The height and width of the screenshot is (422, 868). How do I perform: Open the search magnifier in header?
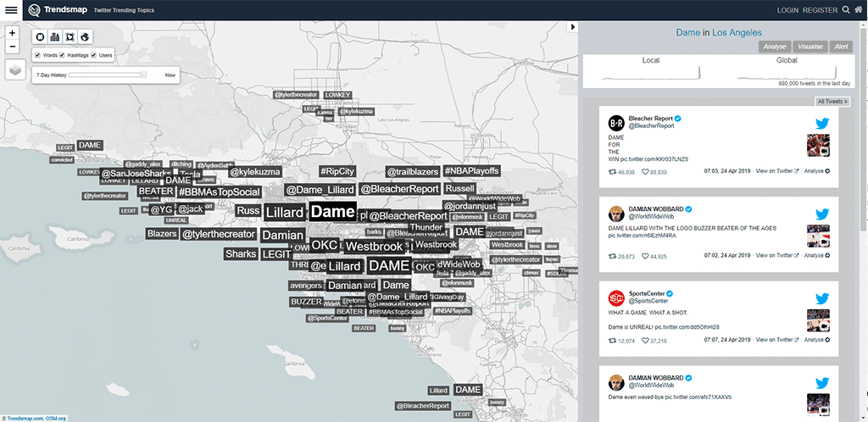click(x=846, y=10)
